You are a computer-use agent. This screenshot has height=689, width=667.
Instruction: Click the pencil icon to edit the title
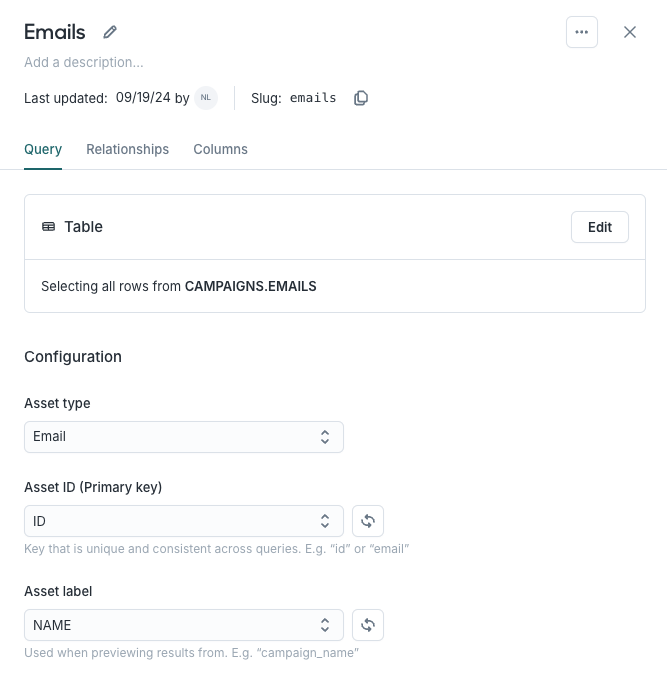[x=110, y=32]
